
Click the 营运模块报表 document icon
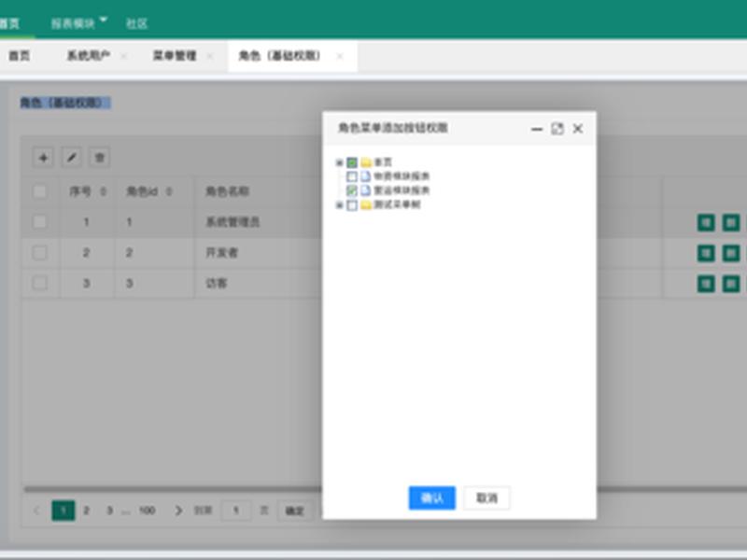[x=365, y=190]
